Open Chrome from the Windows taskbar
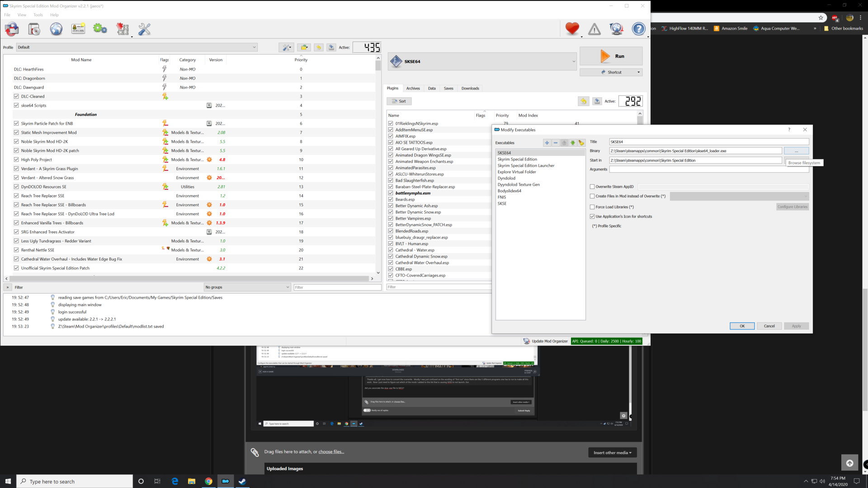Screen dimensions: 868x488 (x=208, y=481)
